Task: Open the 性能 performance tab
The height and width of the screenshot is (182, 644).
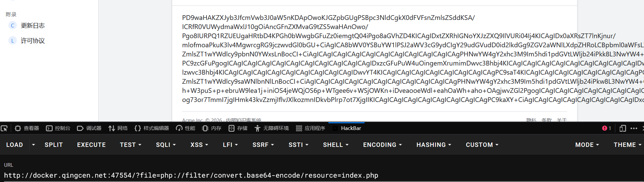Action: click(x=186, y=128)
